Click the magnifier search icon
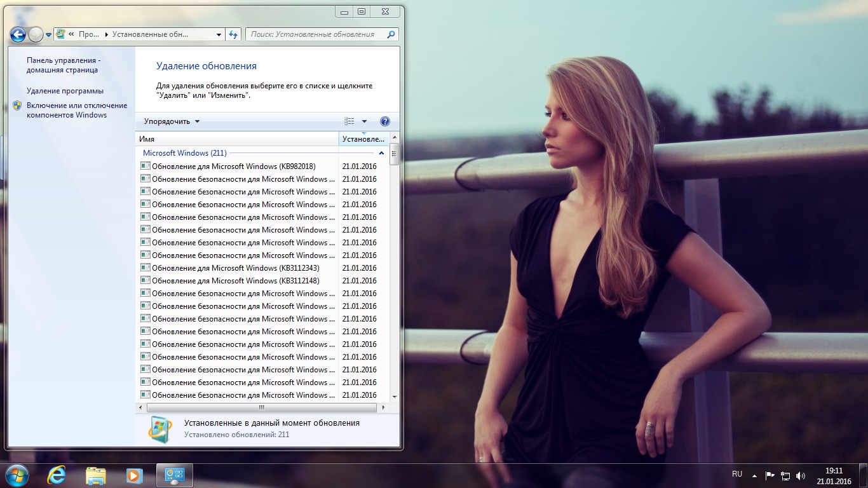 [x=391, y=34]
